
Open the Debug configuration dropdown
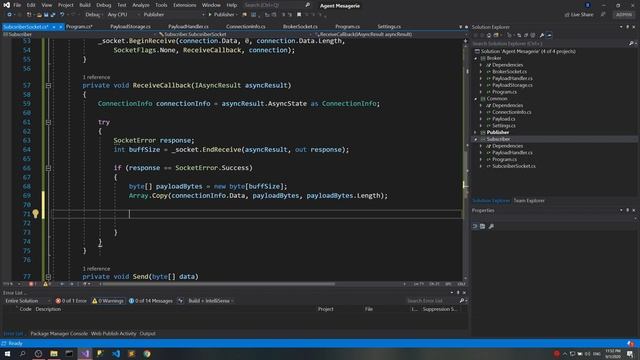tap(93, 15)
